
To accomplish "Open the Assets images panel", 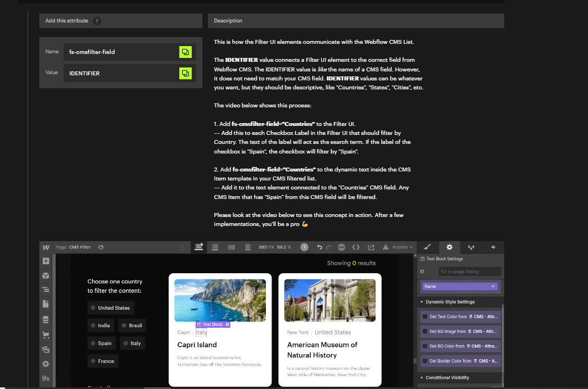I will pyautogui.click(x=46, y=350).
